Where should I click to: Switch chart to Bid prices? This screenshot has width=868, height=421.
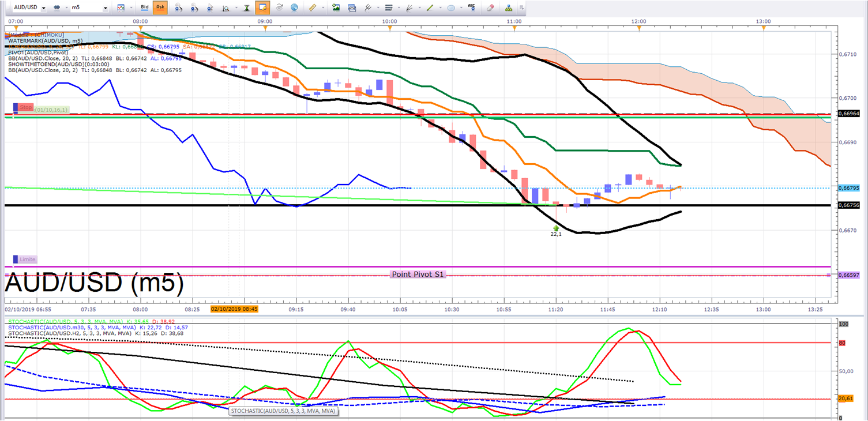pyautogui.click(x=145, y=8)
